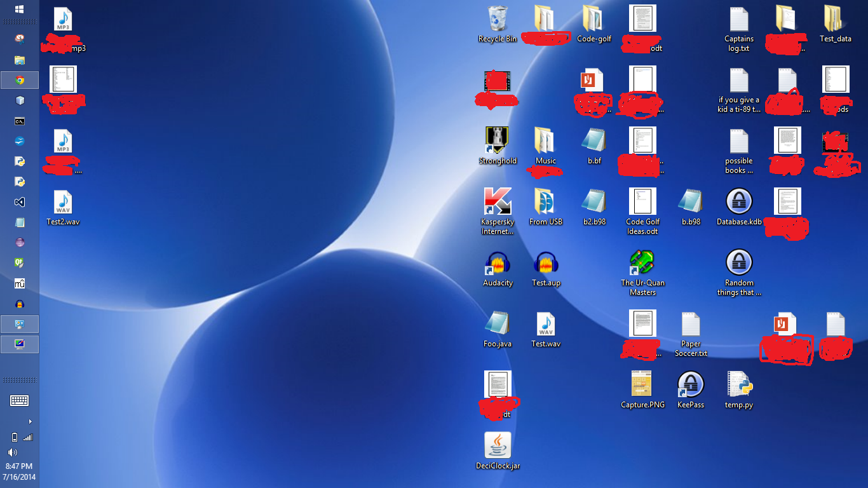868x488 pixels.
Task: Open the touch keyboard from the taskbar
Action: pos(19,400)
